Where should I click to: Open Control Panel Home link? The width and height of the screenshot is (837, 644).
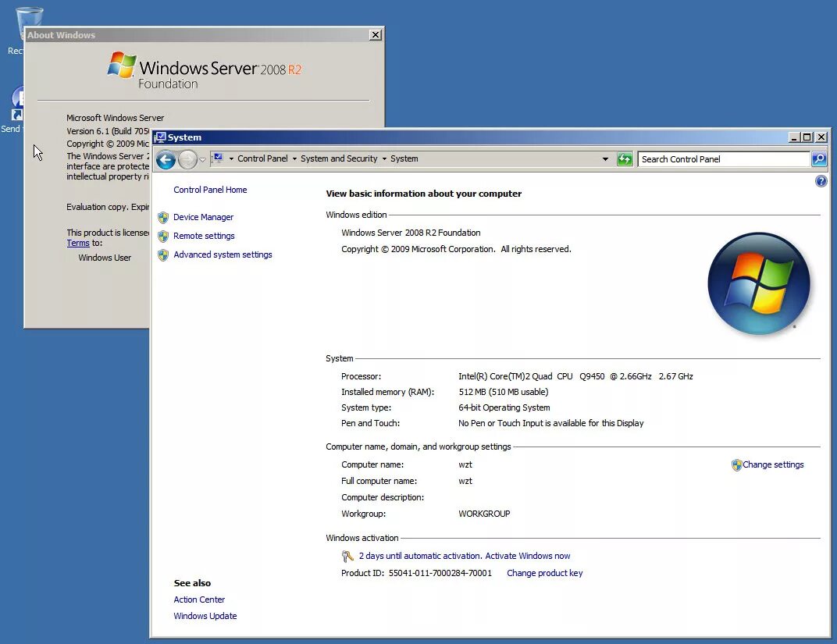point(210,190)
